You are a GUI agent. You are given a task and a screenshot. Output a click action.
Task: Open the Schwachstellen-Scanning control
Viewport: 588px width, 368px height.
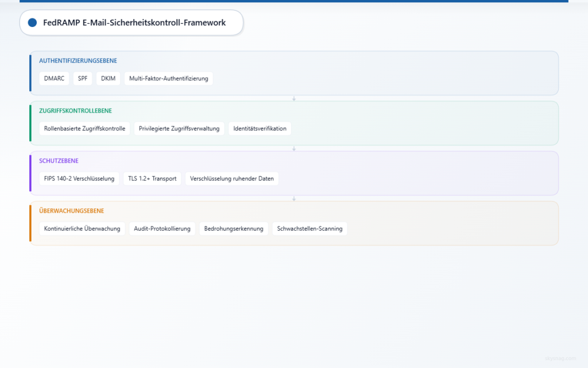(x=310, y=228)
